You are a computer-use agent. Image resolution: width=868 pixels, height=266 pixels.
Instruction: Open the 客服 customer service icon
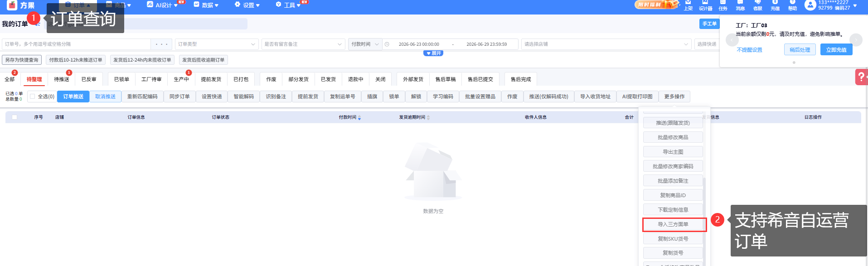(757, 5)
